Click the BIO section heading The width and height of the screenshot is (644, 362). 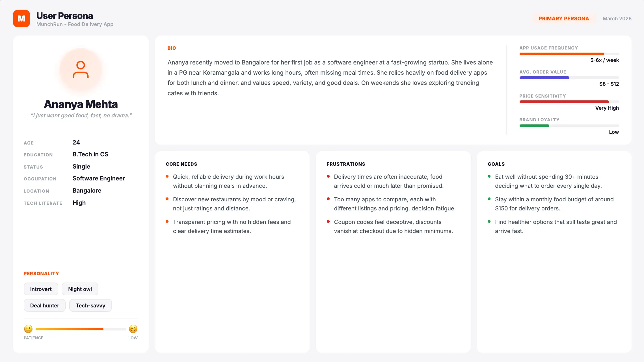(172, 48)
